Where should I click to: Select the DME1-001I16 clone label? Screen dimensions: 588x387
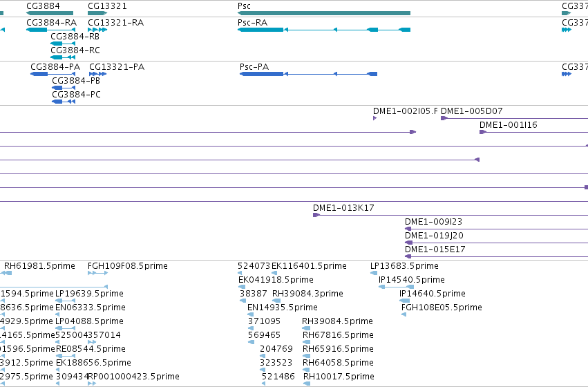coord(508,125)
